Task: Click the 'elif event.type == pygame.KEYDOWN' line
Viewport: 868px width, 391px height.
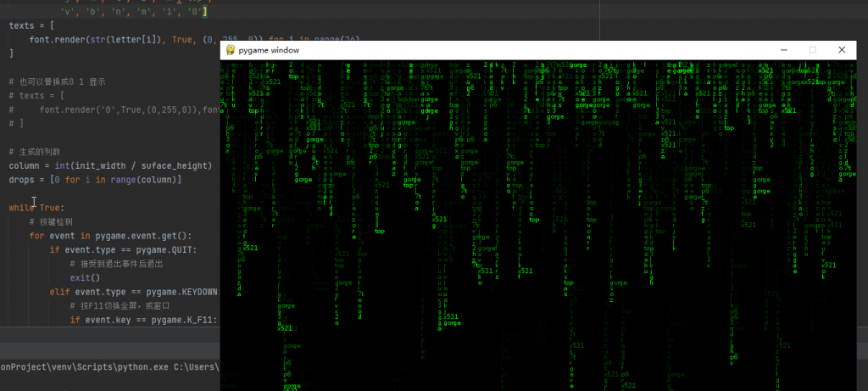Action: (135, 292)
